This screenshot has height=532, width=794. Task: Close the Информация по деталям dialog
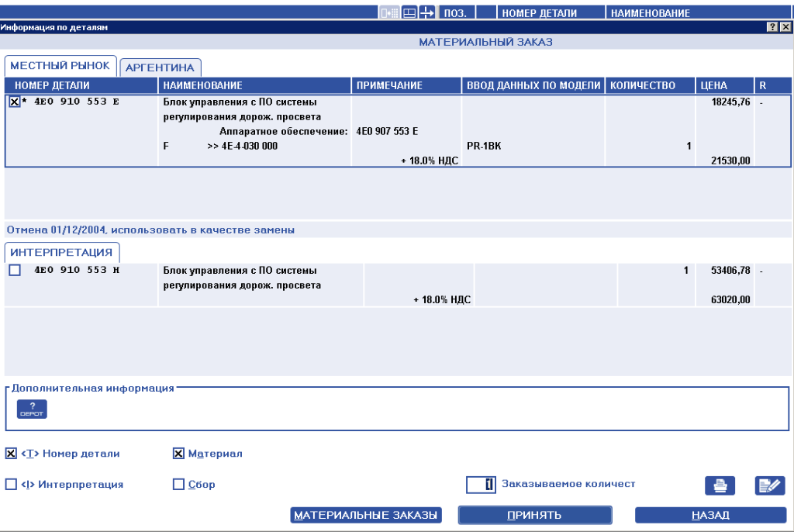click(x=785, y=27)
